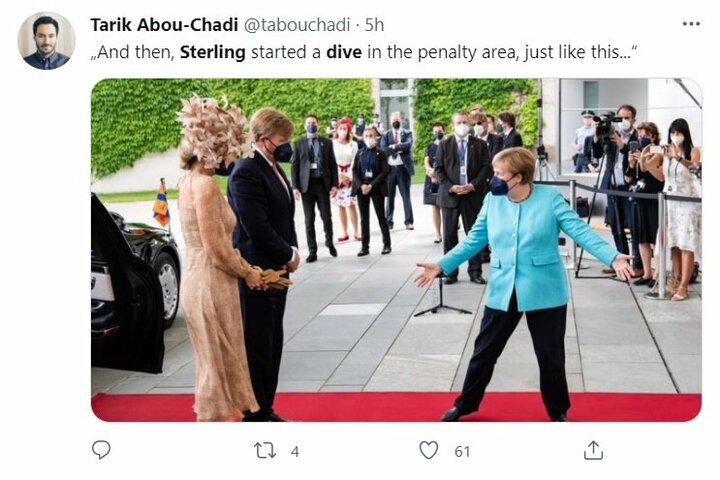Click the bold word Sterling in tweet
The height and width of the screenshot is (480, 720).
(x=213, y=52)
